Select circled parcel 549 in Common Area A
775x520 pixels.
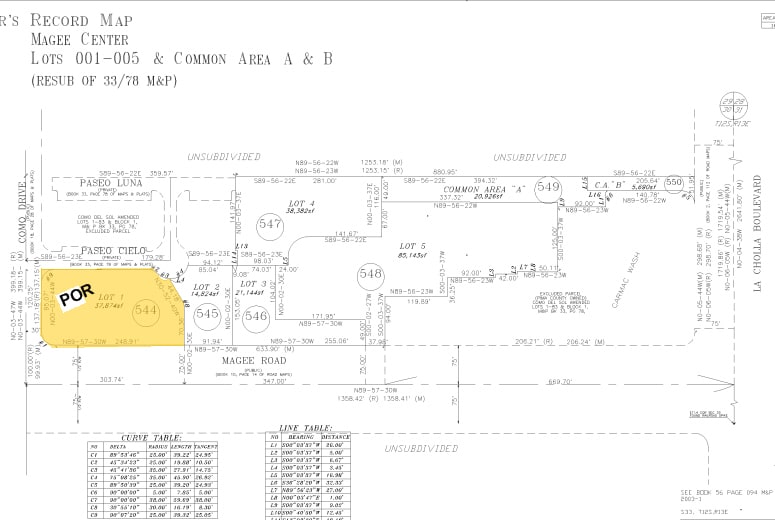coord(548,187)
